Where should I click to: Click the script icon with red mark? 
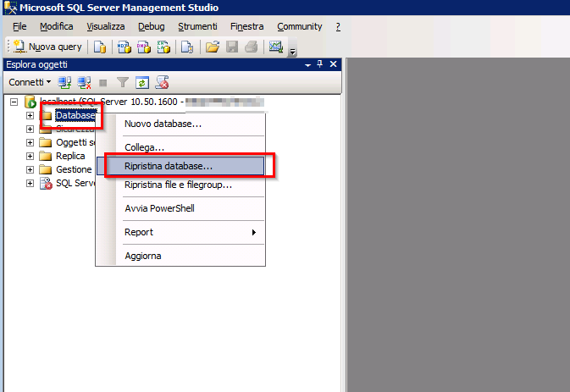tap(162, 82)
